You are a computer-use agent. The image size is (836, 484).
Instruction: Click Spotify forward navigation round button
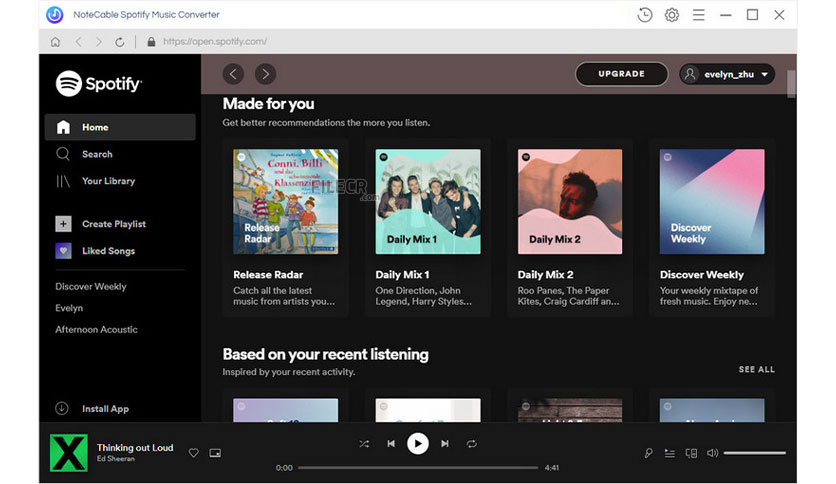coord(266,74)
